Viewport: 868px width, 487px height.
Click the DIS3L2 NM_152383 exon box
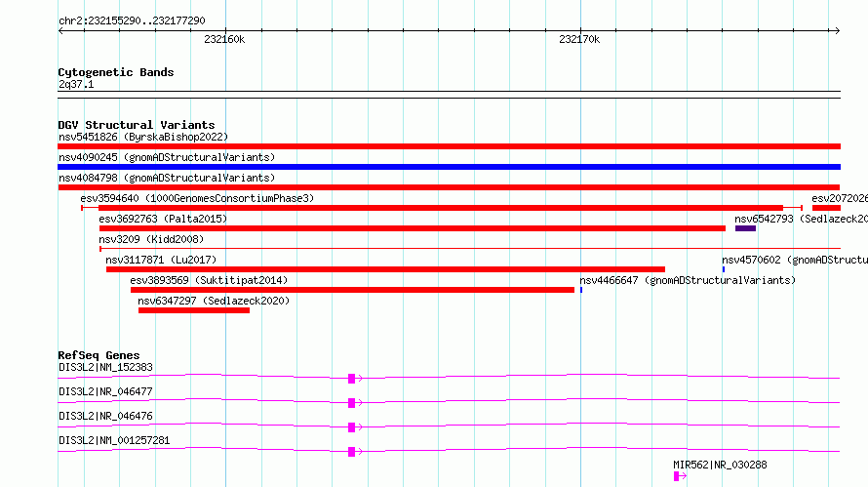[351, 379]
